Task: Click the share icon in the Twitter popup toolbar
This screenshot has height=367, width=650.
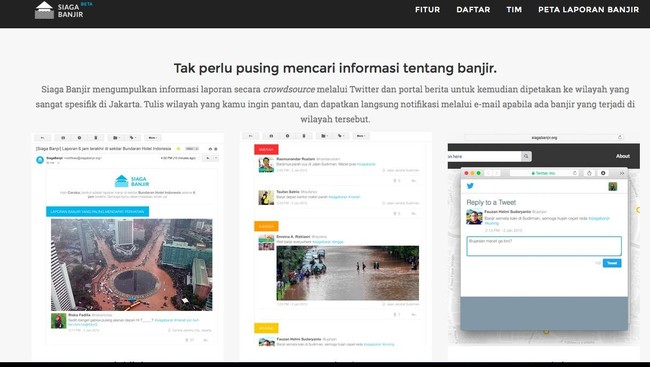Action: [589, 173]
